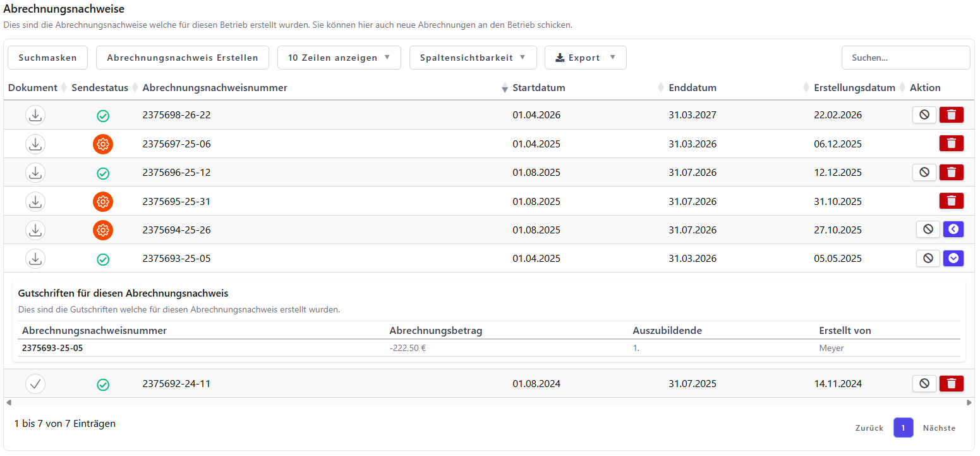The width and height of the screenshot is (980, 456).
Task: Sort table by Erstellungsdatum column
Action: click(854, 88)
